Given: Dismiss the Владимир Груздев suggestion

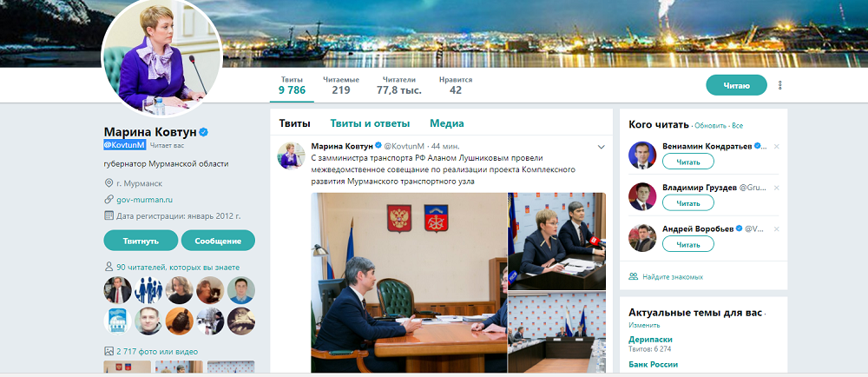Looking at the screenshot, I should (x=776, y=188).
